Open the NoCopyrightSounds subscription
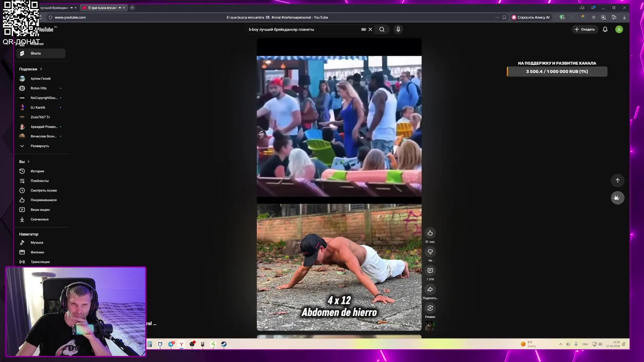 tap(41, 98)
